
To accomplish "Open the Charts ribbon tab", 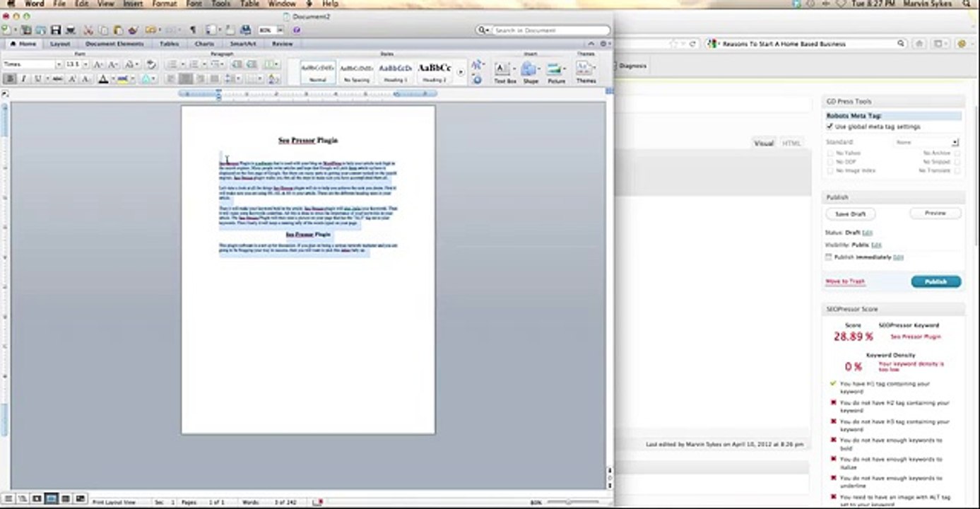I will [x=204, y=44].
